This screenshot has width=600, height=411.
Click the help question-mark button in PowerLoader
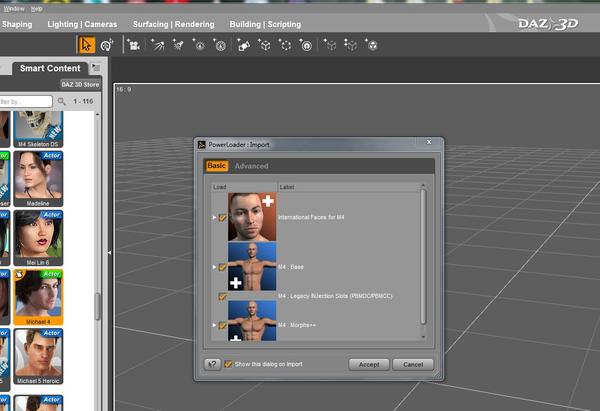coord(212,364)
